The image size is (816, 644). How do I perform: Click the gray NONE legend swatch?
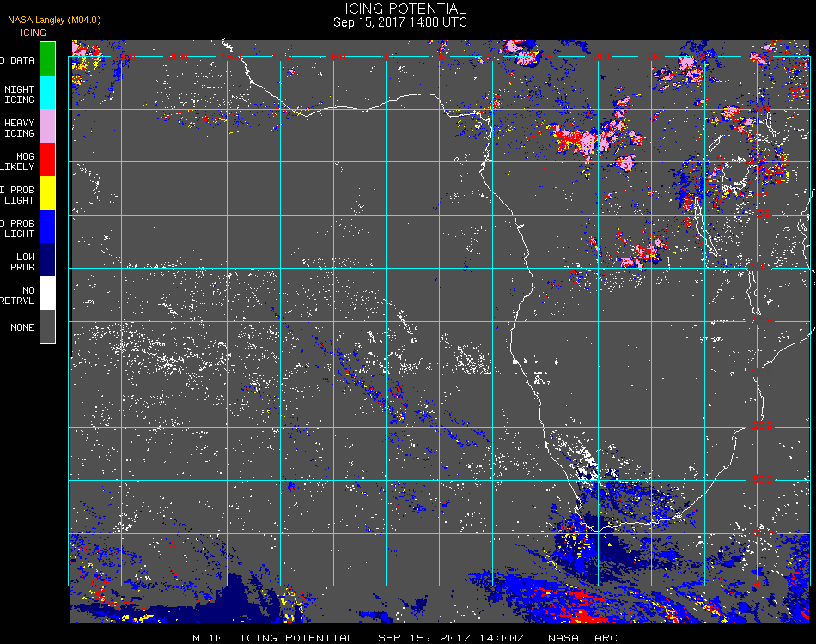pos(47,326)
